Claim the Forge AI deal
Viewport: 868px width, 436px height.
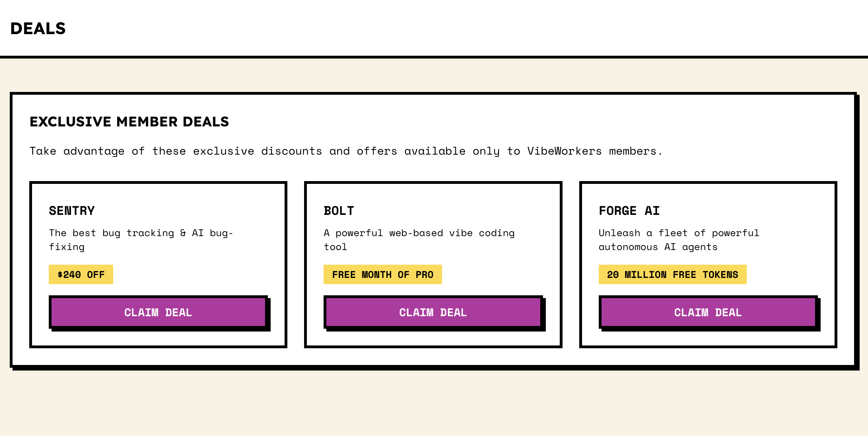click(x=708, y=312)
